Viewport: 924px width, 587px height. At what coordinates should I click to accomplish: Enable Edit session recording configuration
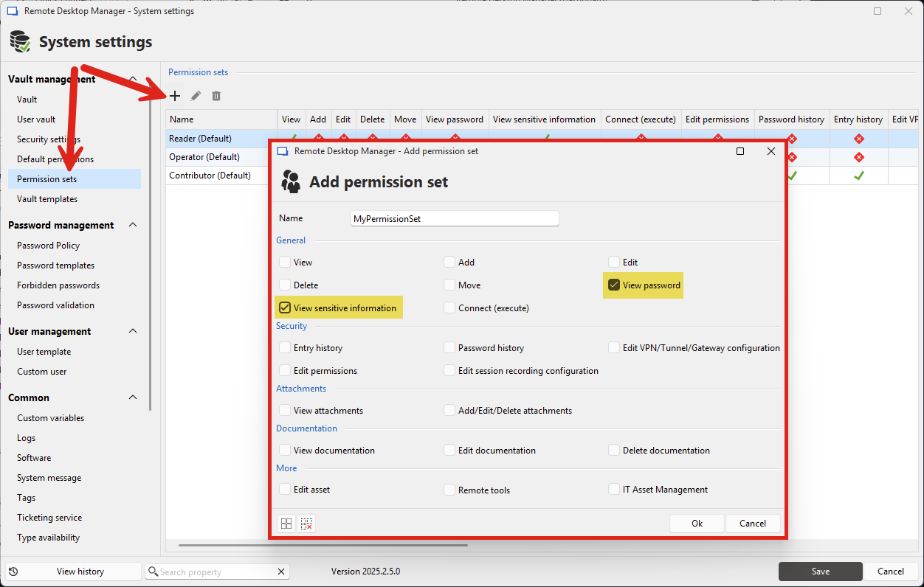click(449, 371)
